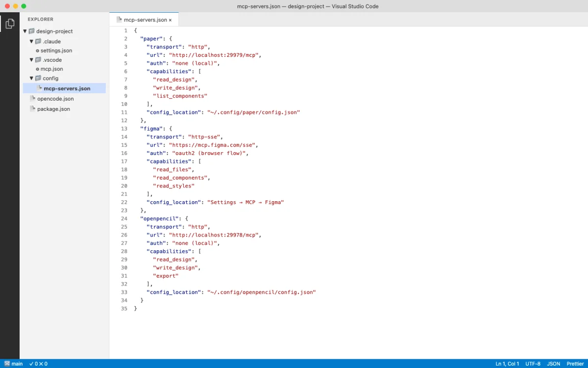Click the "~/.config/openpencil/config.json" value
Viewport: 588px width, 368px height.
tap(262, 292)
